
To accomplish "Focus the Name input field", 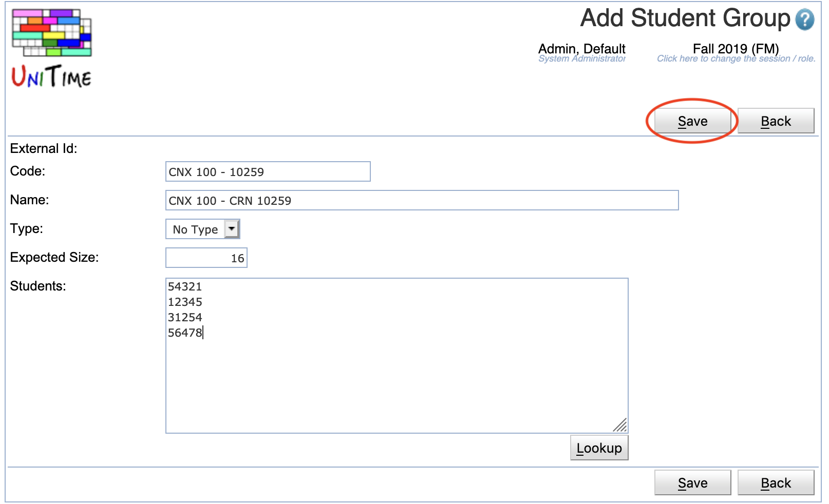I will (422, 200).
